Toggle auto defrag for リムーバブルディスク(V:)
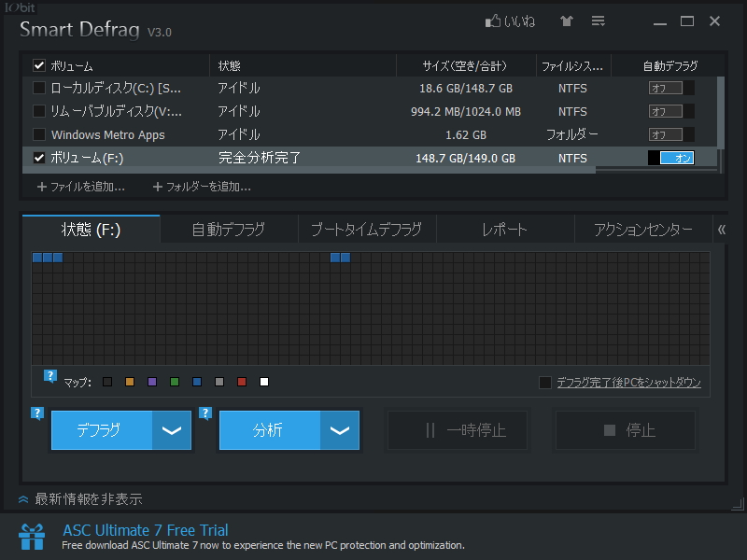Screen dimensions: 747x560 pyautogui.click(x=671, y=111)
